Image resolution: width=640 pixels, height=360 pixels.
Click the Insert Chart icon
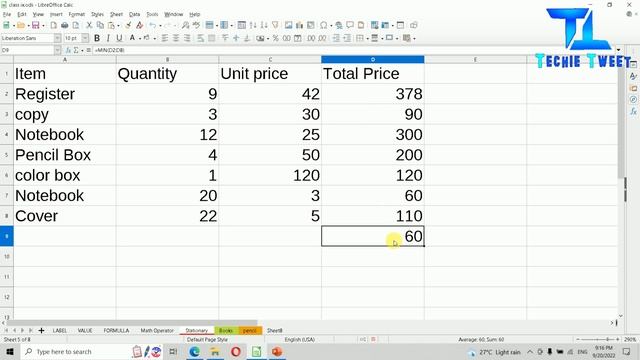tap(300, 25)
